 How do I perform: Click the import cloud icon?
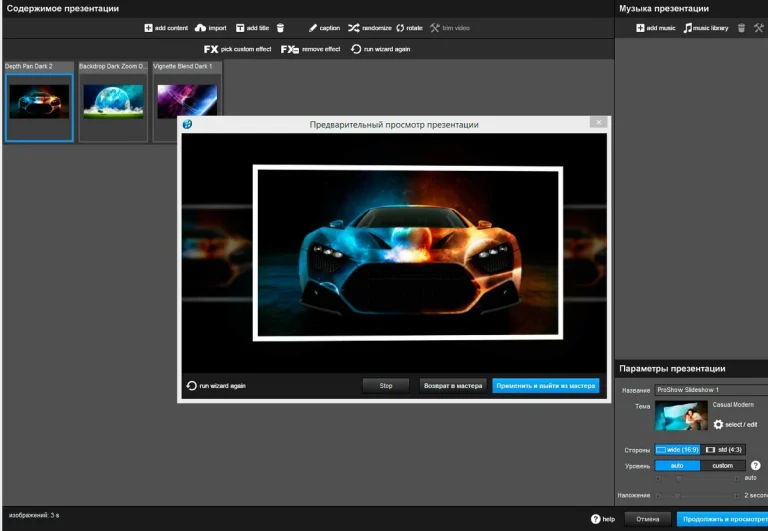(x=200, y=28)
